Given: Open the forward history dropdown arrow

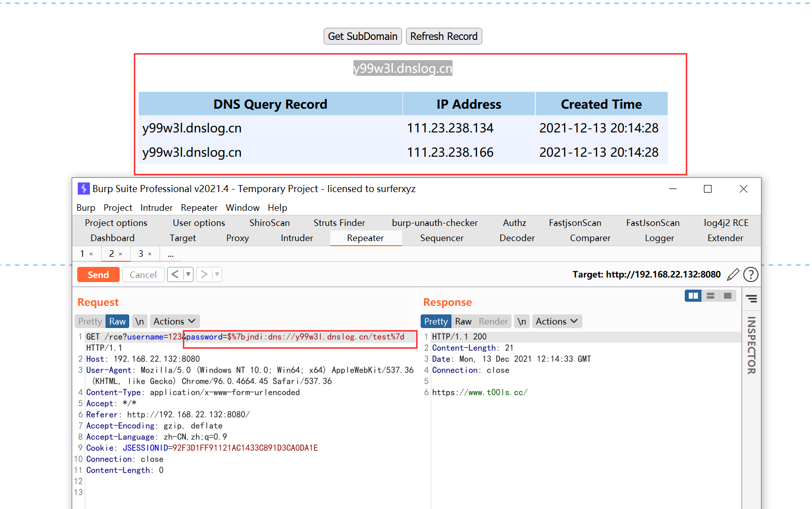Looking at the screenshot, I should (217, 274).
